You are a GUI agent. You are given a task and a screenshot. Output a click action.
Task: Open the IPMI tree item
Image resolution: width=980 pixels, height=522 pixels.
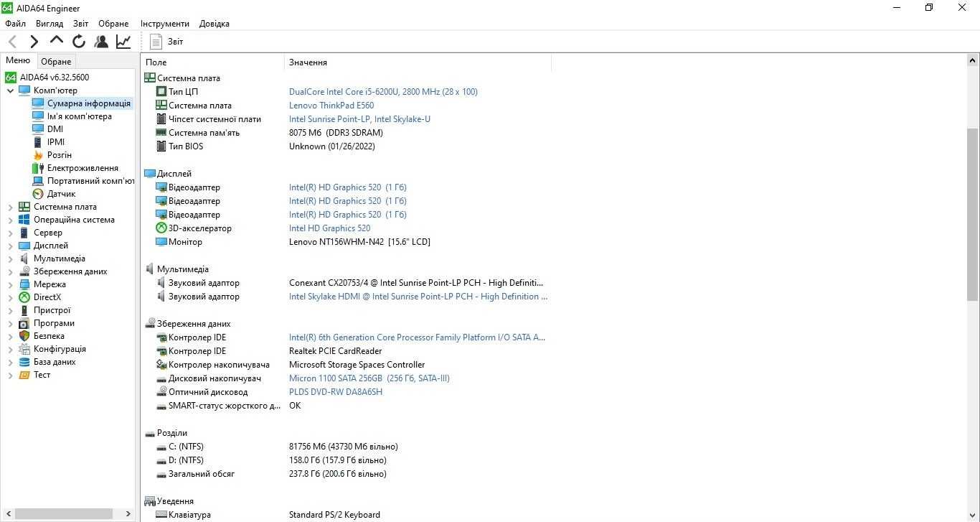tap(56, 142)
